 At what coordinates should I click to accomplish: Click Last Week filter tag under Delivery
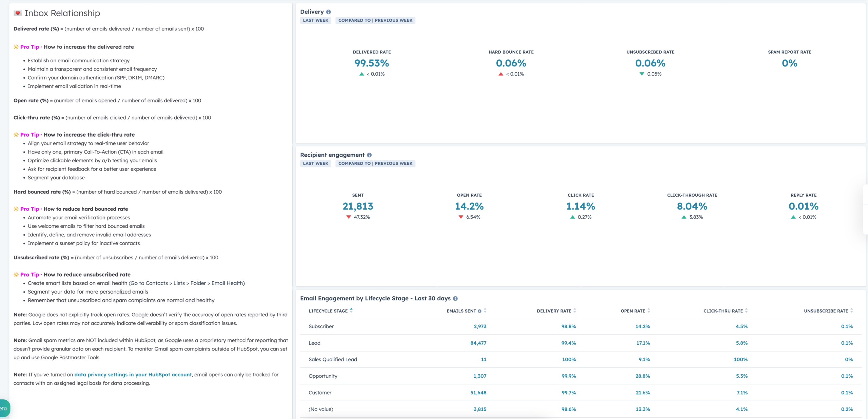click(x=316, y=20)
